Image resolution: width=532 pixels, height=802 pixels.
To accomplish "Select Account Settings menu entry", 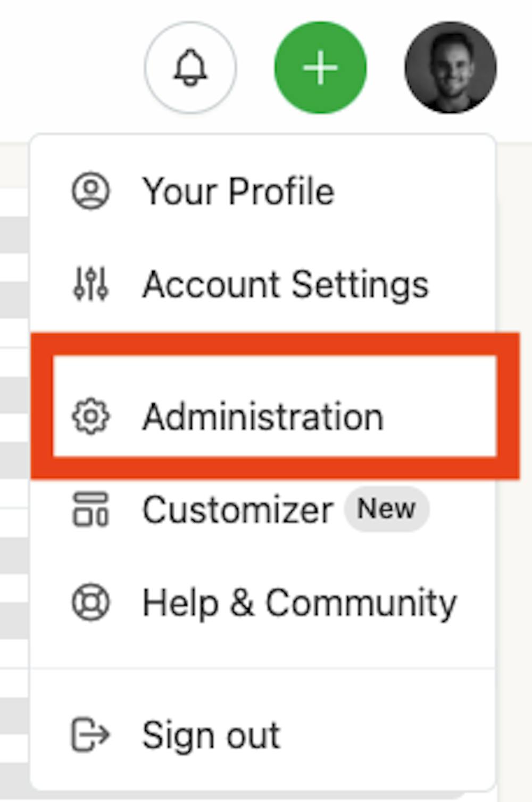I will pos(285,284).
